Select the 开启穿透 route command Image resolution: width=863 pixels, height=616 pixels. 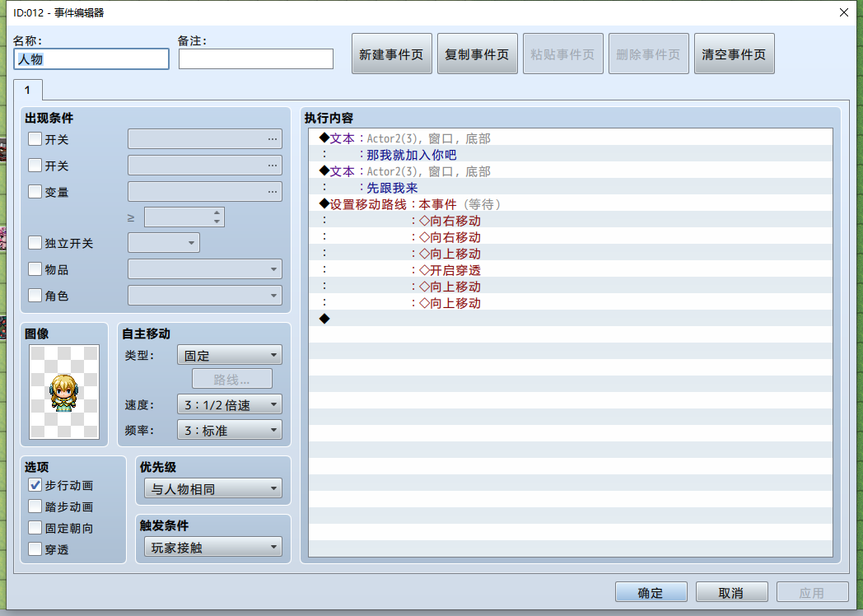pos(571,270)
